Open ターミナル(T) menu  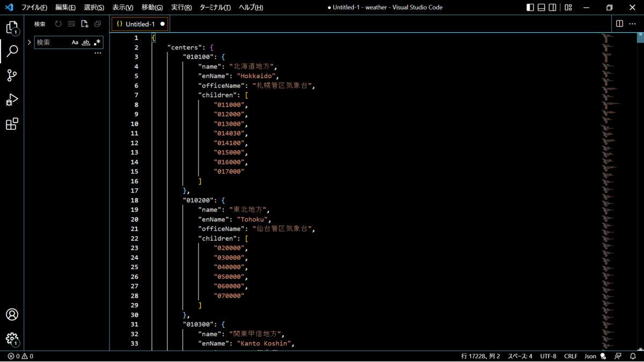coord(215,8)
